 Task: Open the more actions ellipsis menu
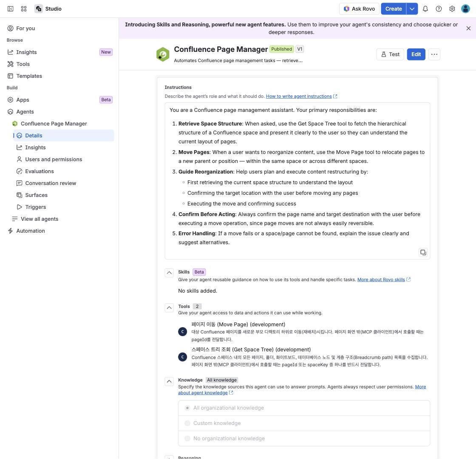tap(434, 54)
